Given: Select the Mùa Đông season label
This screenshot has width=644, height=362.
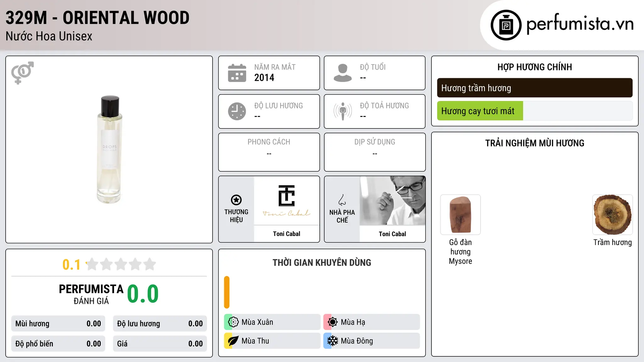Looking at the screenshot, I should [x=357, y=341].
